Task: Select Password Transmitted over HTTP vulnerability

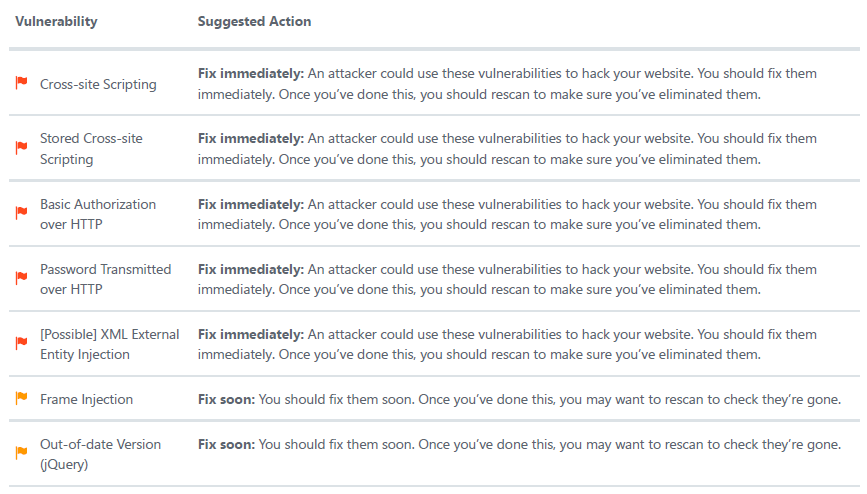Action: 106,279
